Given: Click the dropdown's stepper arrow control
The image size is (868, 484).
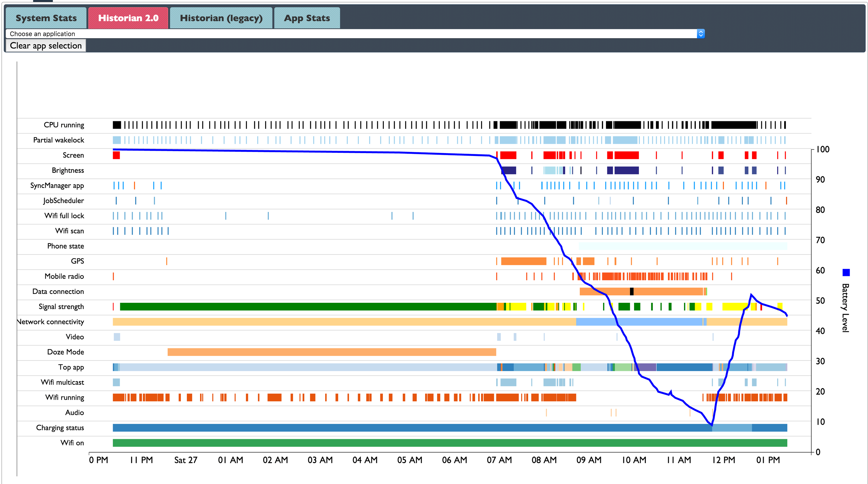Looking at the screenshot, I should [x=700, y=33].
